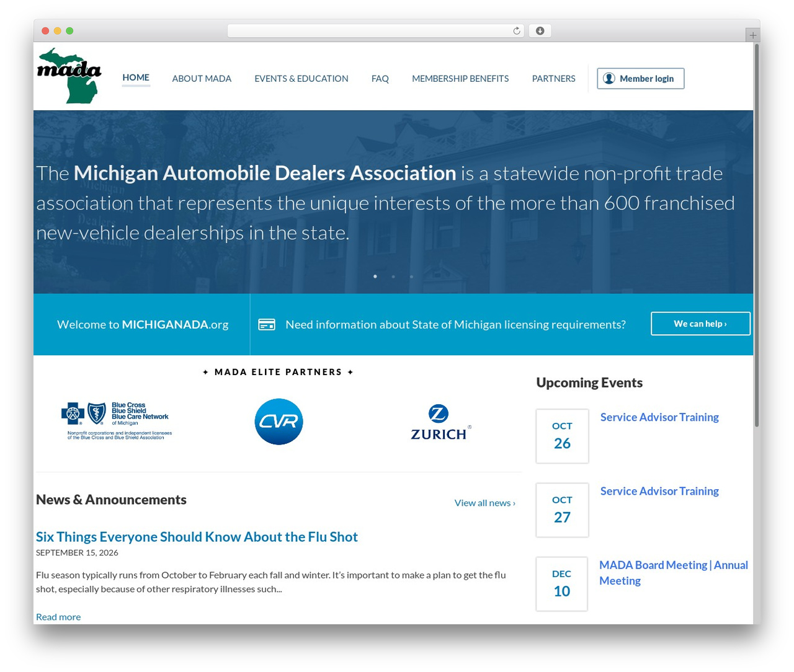Open Oct 26 Service Advisor Training event

point(659,417)
